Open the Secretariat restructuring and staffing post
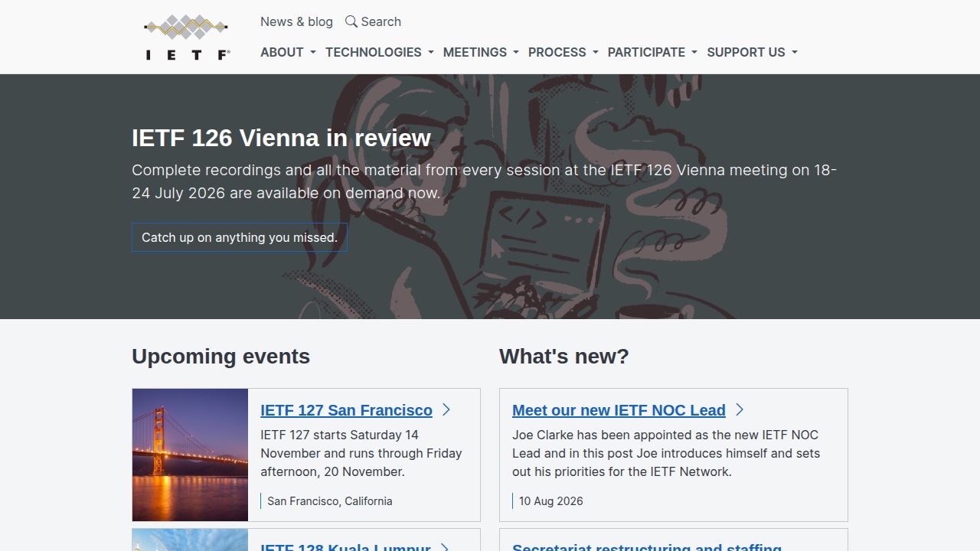The height and width of the screenshot is (551, 980). 647,546
